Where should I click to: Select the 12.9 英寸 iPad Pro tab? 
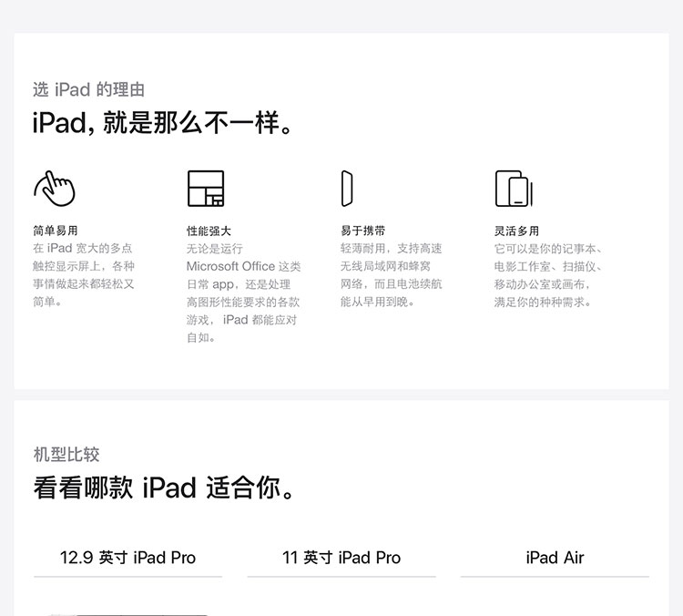pos(127,558)
